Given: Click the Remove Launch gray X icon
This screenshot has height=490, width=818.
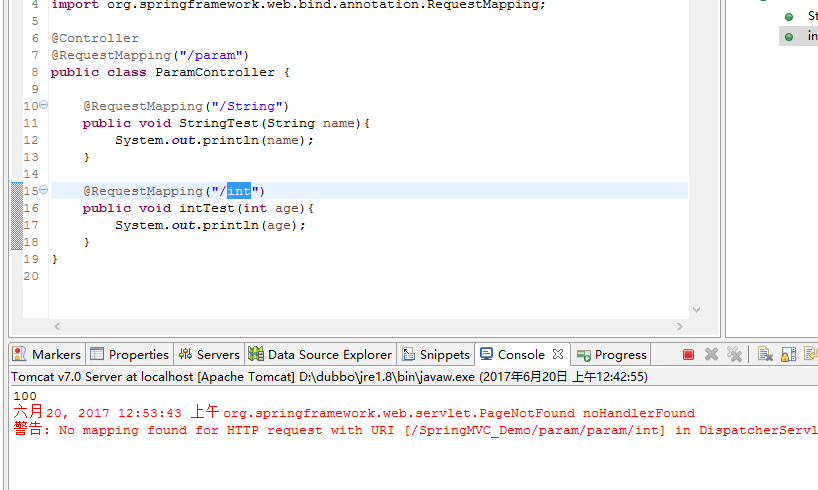Looking at the screenshot, I should pos(711,354).
